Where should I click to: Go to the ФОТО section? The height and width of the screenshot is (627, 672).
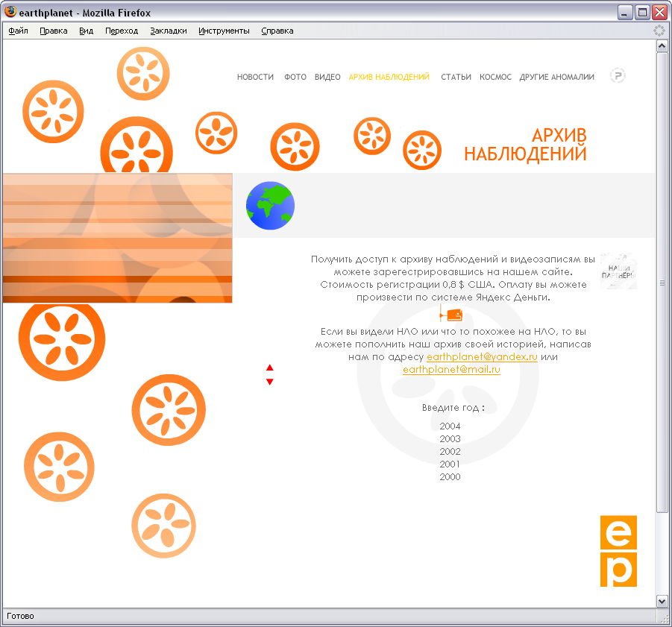tap(295, 77)
